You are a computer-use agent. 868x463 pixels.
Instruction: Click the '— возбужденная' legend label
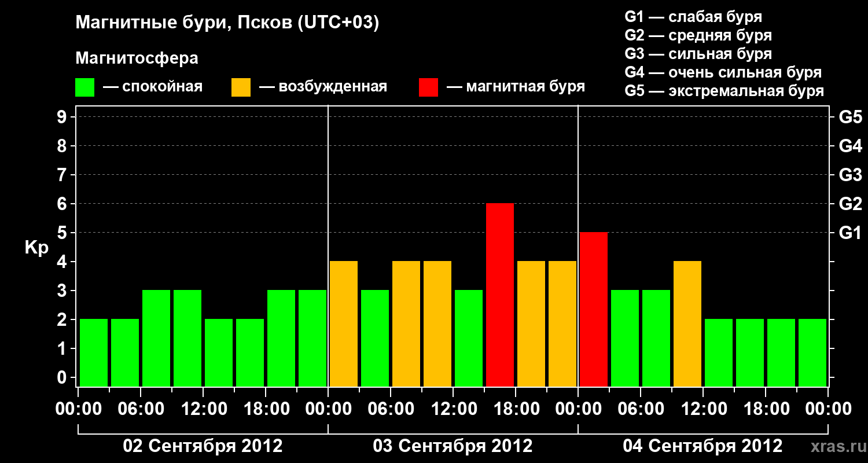coord(323,87)
